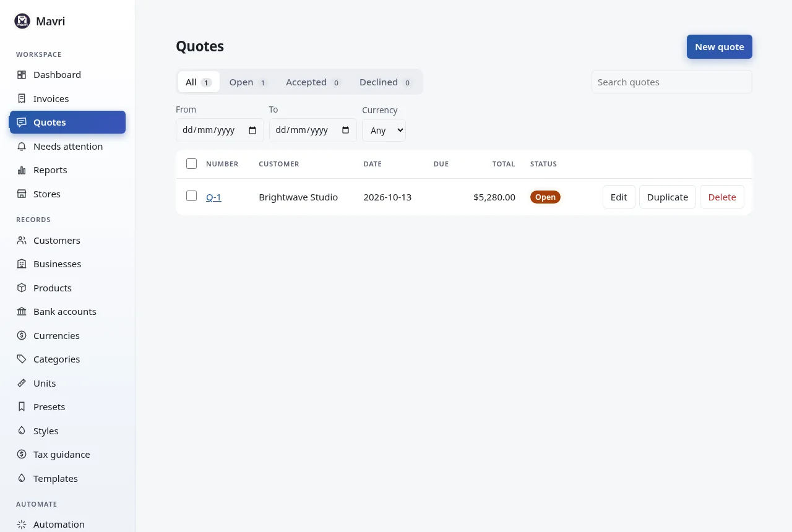Click the NUMBER column header

pyautogui.click(x=222, y=164)
